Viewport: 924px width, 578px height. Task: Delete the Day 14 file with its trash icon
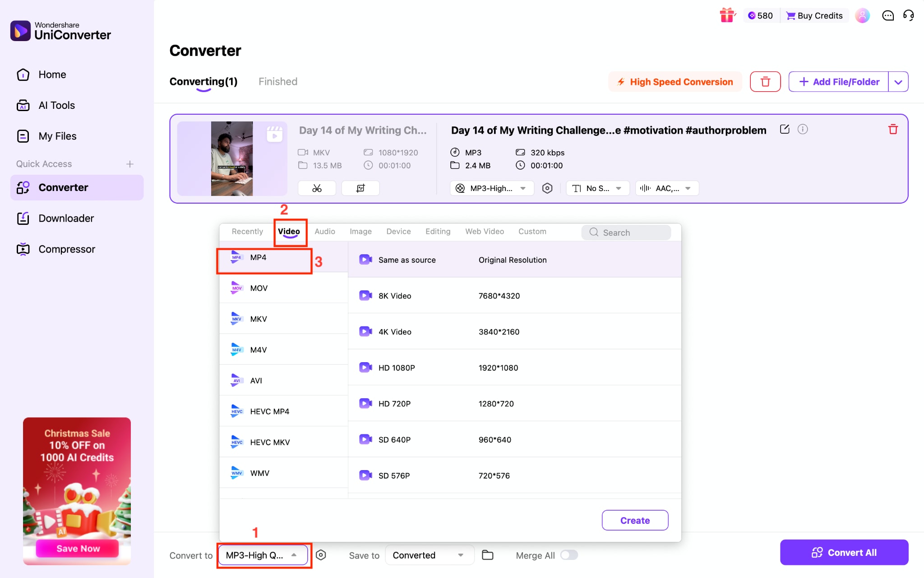tap(893, 130)
